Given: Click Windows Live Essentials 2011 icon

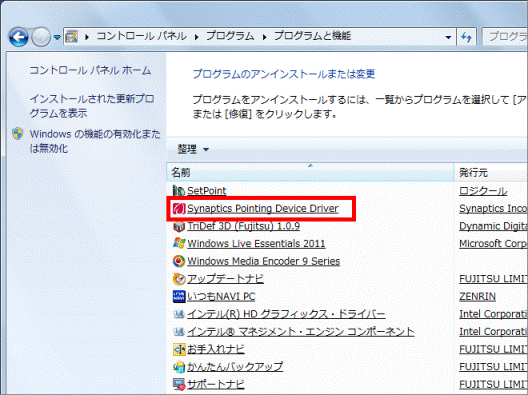Looking at the screenshot, I should click(179, 243).
